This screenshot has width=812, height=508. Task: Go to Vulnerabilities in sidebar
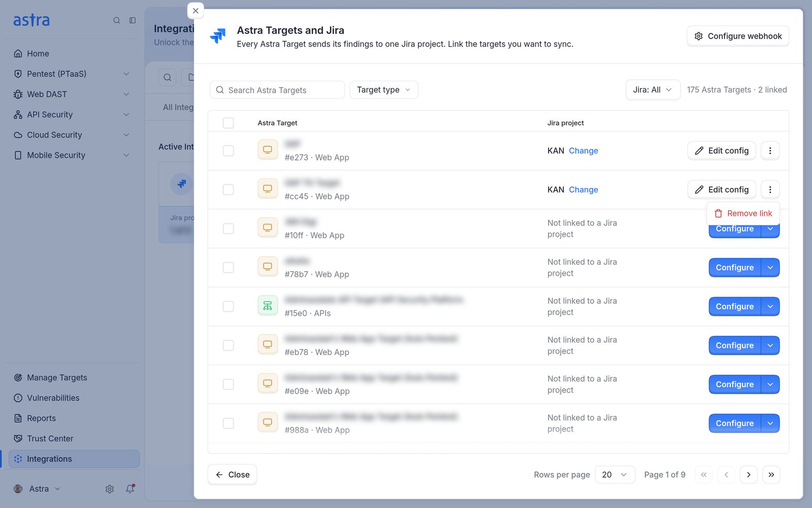click(53, 398)
